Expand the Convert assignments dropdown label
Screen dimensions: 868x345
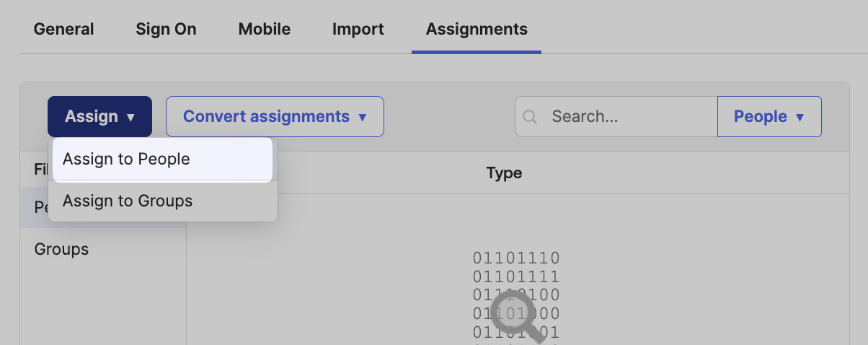click(266, 117)
